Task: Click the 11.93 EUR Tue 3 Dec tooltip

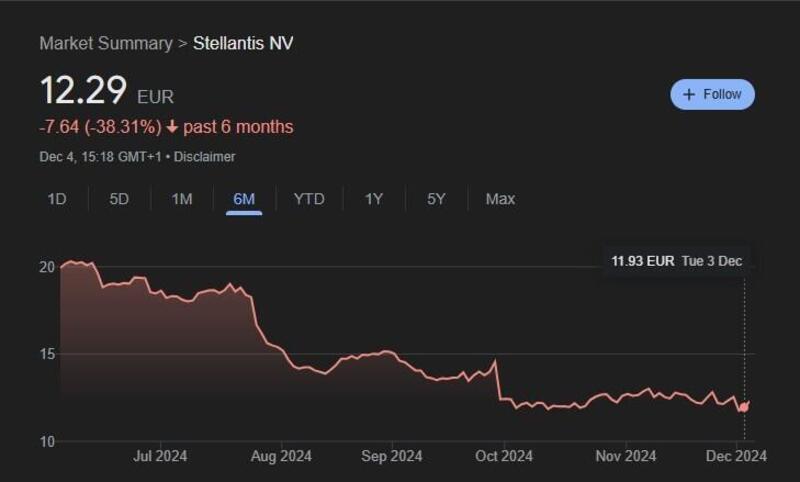Action: point(677,261)
